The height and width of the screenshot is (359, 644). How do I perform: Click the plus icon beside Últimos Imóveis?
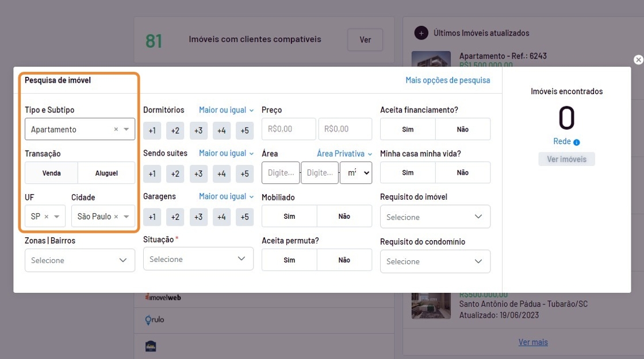click(x=421, y=33)
